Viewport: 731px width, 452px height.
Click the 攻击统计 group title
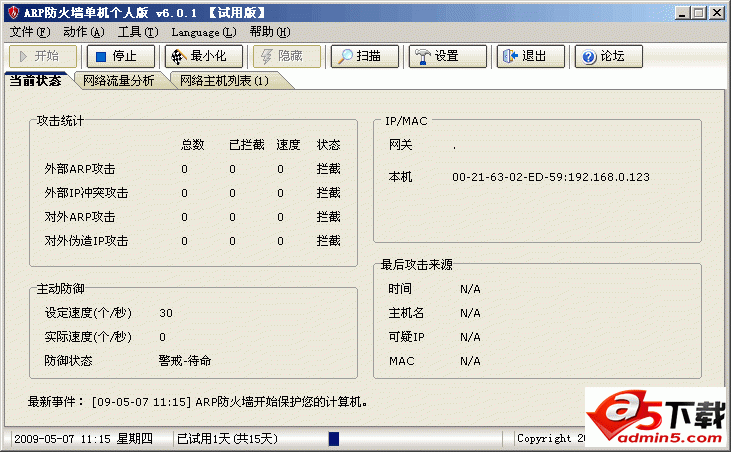(61, 121)
